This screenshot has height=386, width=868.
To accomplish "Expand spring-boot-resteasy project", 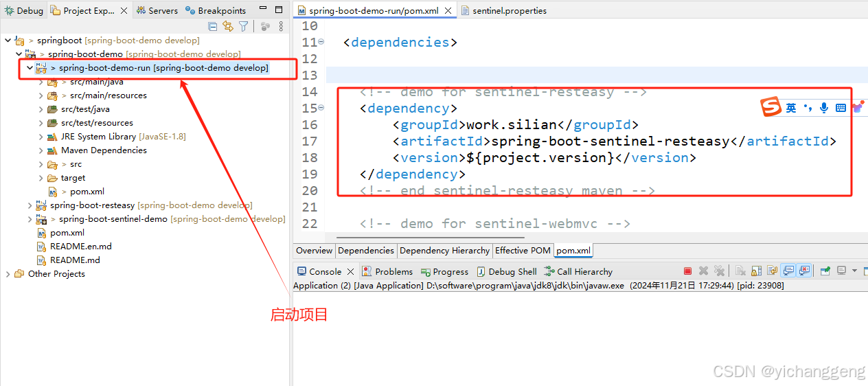I will click(30, 205).
